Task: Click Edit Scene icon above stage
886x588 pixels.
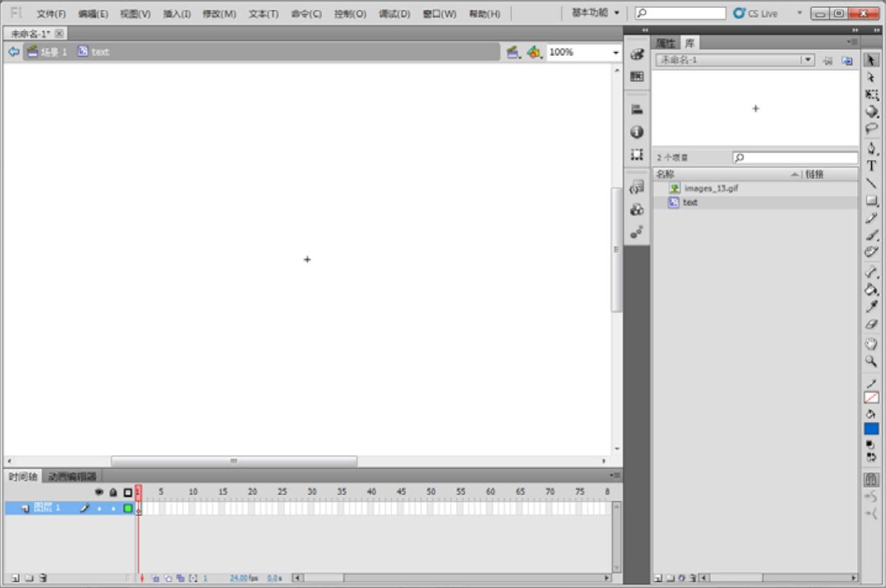Action: (513, 52)
